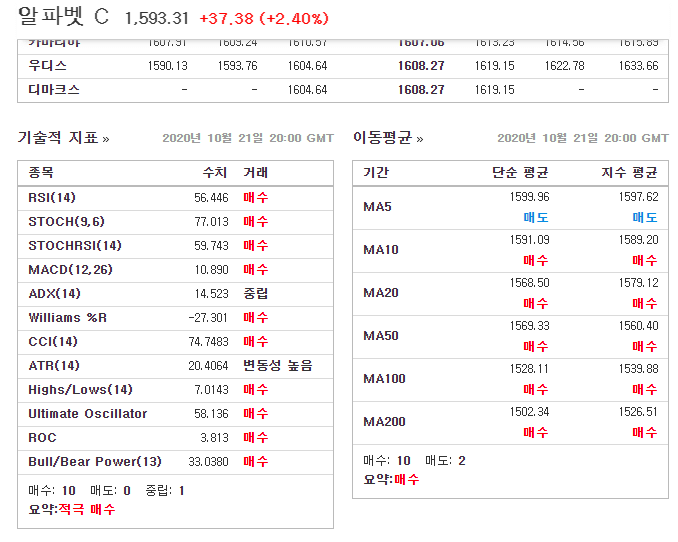
Task: Click the ATR(14) indicator name
Action: tap(54, 366)
